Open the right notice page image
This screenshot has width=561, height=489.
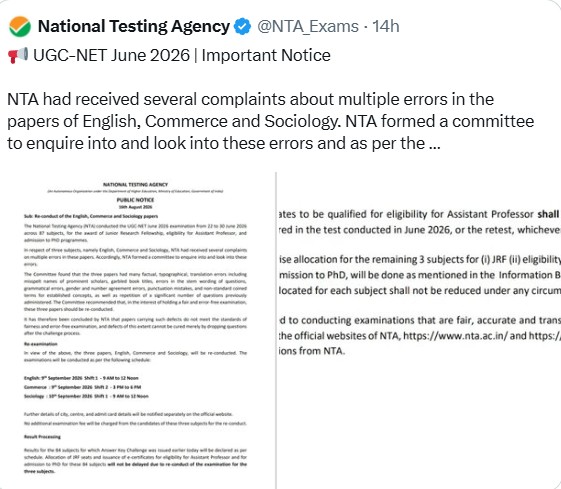point(419,331)
